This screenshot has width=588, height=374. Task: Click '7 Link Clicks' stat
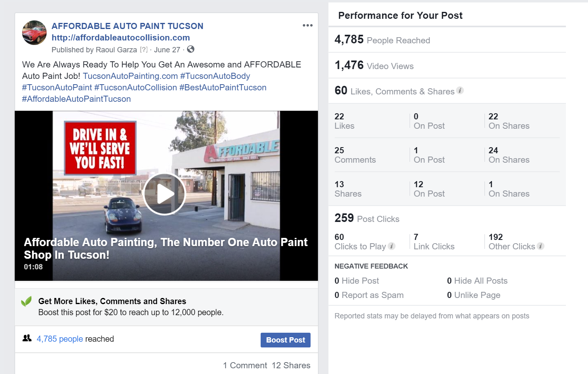(x=434, y=242)
